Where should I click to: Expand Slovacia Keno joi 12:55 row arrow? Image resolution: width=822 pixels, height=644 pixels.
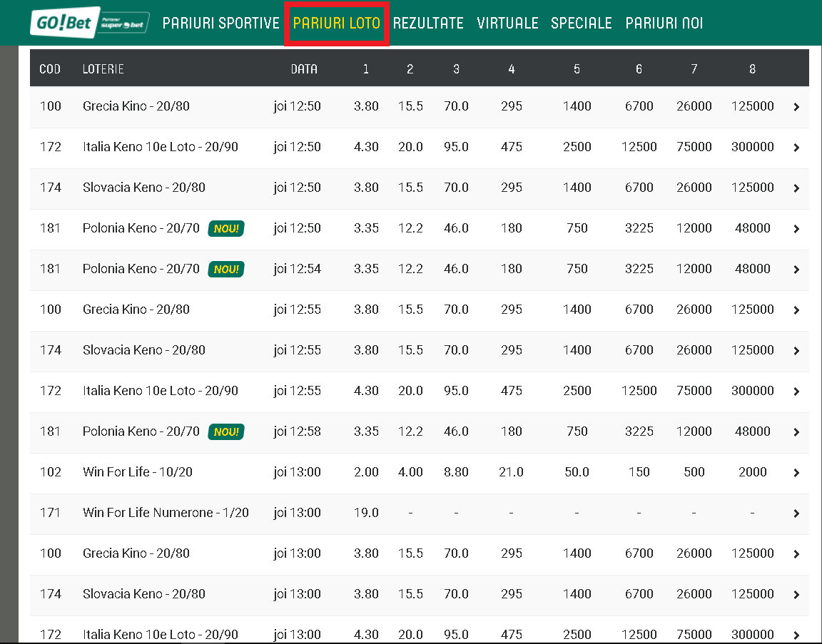pos(796,351)
